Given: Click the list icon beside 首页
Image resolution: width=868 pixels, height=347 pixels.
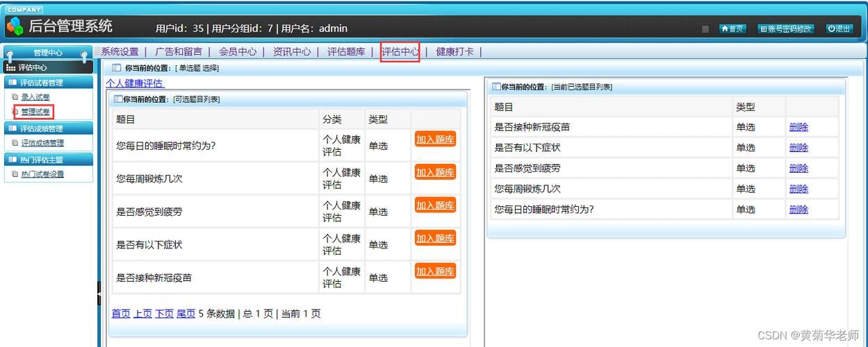Looking at the screenshot, I should [x=705, y=29].
